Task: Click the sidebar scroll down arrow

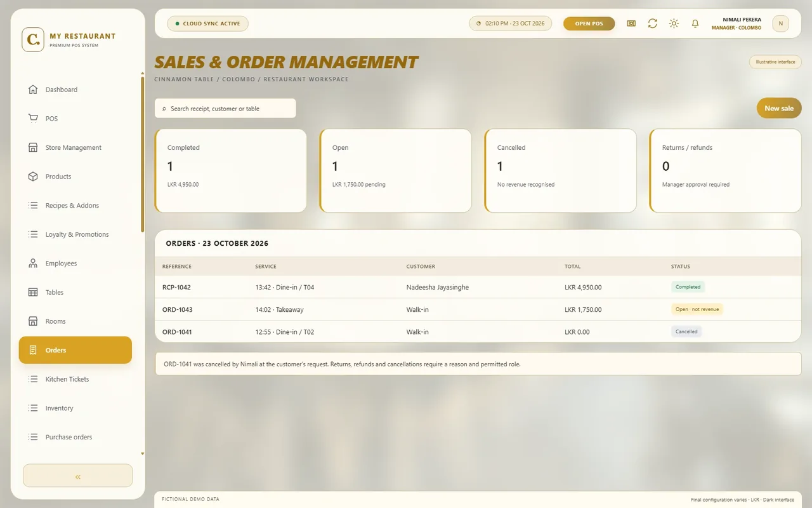Action: coord(142,454)
